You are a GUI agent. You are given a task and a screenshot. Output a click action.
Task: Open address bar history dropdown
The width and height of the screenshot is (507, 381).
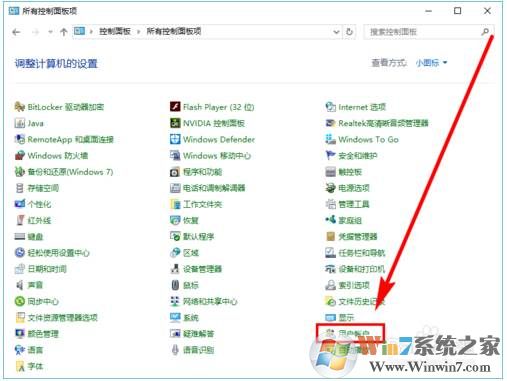coord(336,32)
